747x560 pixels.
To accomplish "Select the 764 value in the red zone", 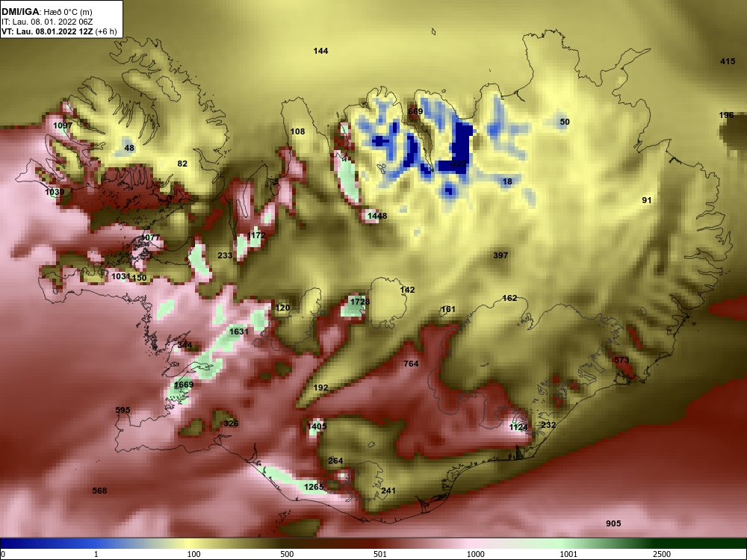I will coord(411,364).
